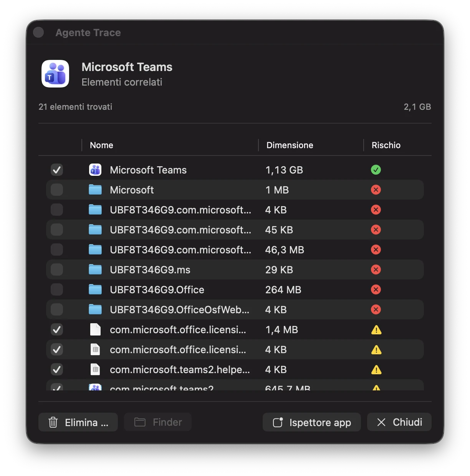Image resolution: width=470 pixels, height=476 pixels.
Task: Enable the UBF8T346G9.Office row checkbox
Action: pyautogui.click(x=57, y=289)
